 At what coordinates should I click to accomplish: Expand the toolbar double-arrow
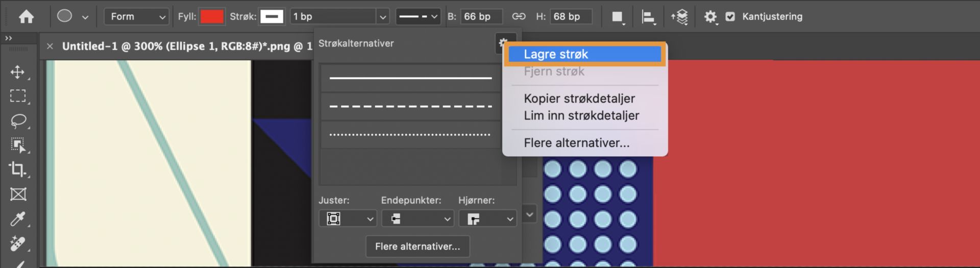click(x=8, y=38)
